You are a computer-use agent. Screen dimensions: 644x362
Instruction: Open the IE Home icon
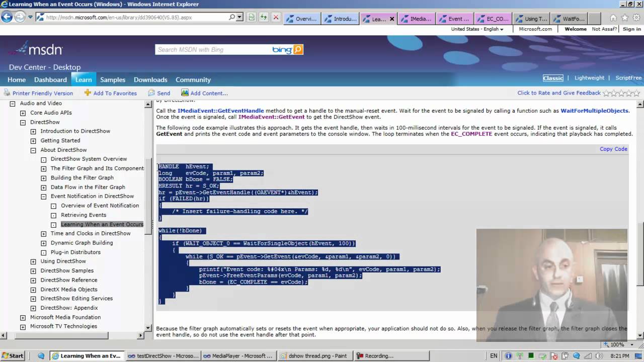click(x=613, y=18)
